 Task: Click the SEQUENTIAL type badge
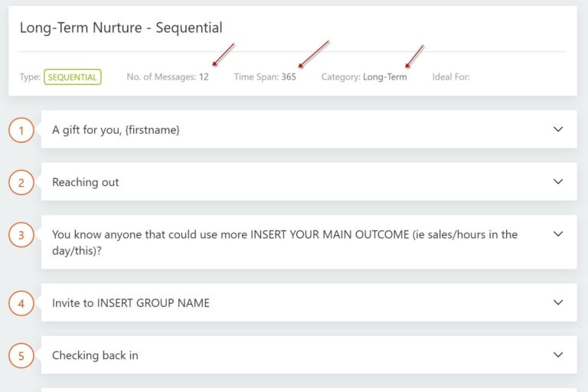73,77
